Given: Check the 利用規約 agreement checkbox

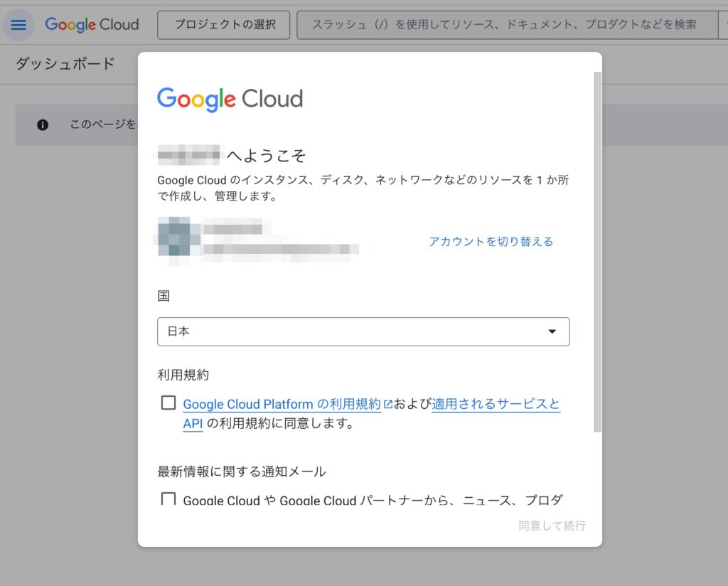Looking at the screenshot, I should pyautogui.click(x=168, y=403).
